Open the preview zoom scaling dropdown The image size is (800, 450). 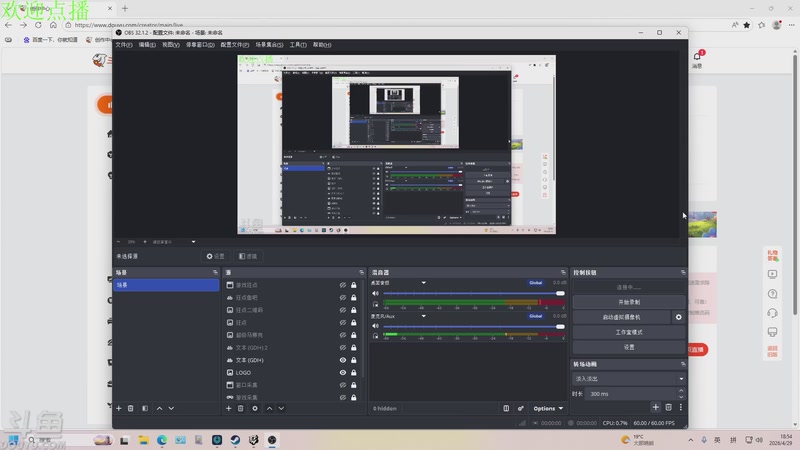click(x=193, y=242)
